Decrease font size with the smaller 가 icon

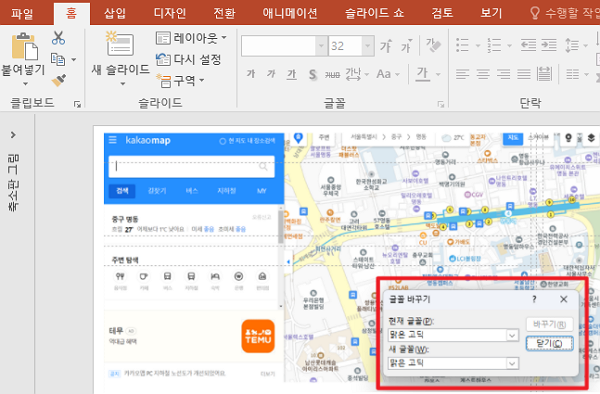tap(406, 46)
